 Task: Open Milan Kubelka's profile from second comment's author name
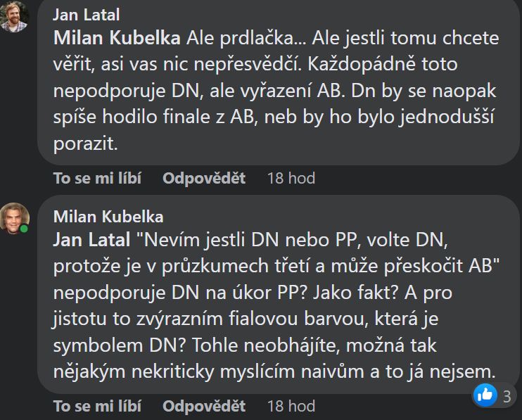pos(108,217)
